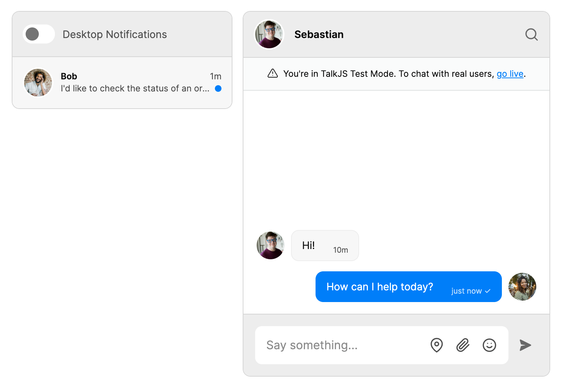Click Sebastian's avatar beside the Hi! message

click(x=271, y=245)
